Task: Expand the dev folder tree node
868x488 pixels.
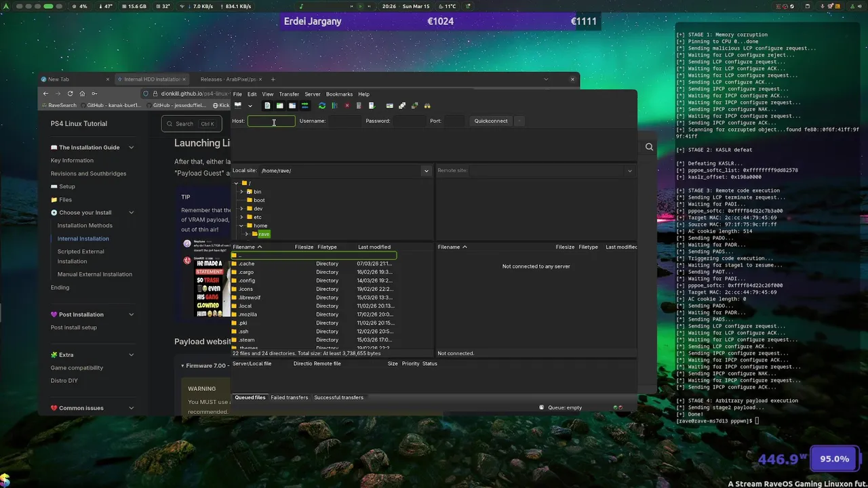Action: (x=241, y=209)
